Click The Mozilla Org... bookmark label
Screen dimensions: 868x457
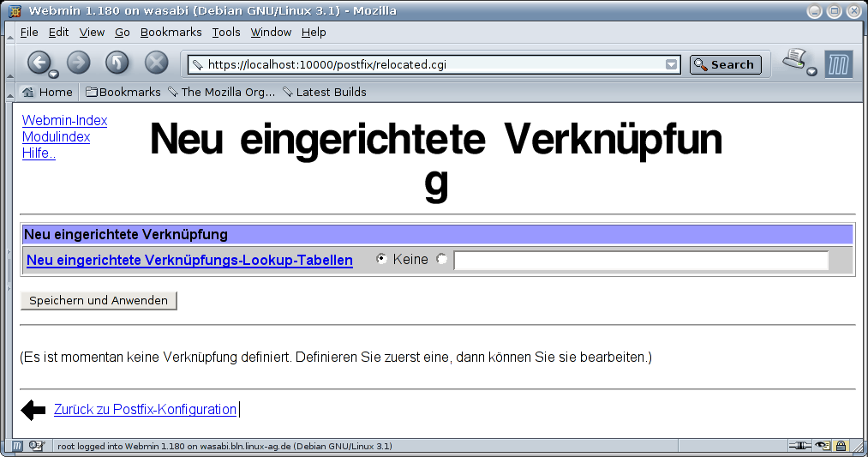pyautogui.click(x=228, y=92)
